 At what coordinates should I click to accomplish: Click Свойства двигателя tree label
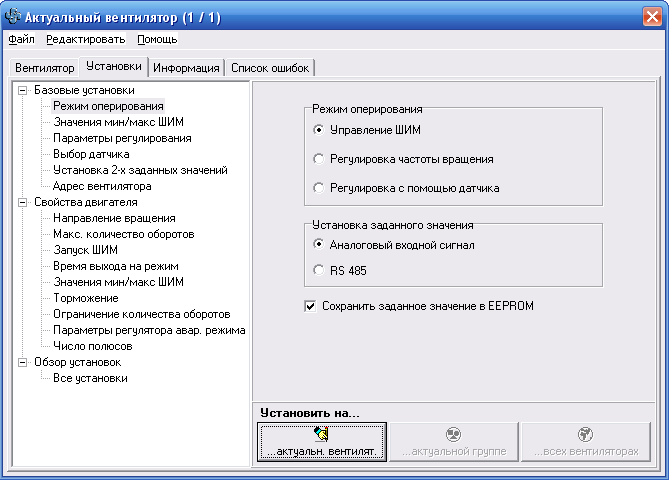[86, 202]
